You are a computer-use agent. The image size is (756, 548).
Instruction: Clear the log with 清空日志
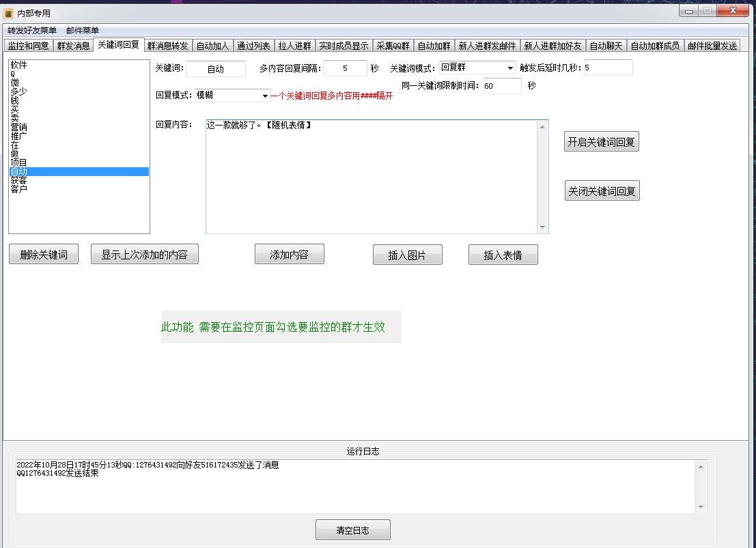[x=353, y=530]
